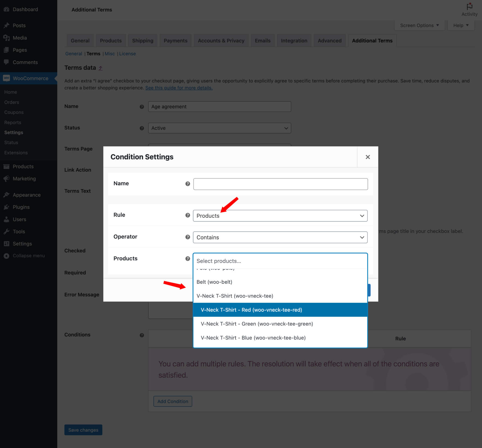Screen dimensions: 482x448
Task: Click the Select products search field
Action: tap(280, 261)
